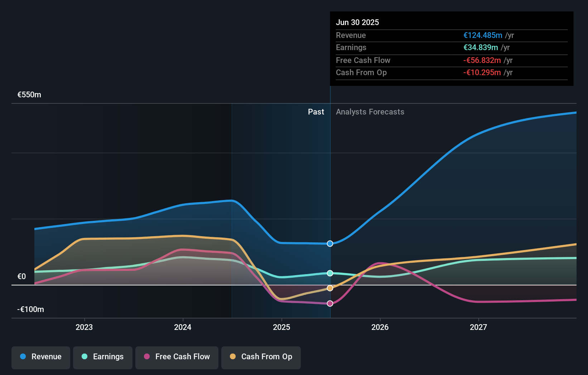588x375 pixels.
Task: Toggle the Earnings series off
Action: tap(103, 357)
